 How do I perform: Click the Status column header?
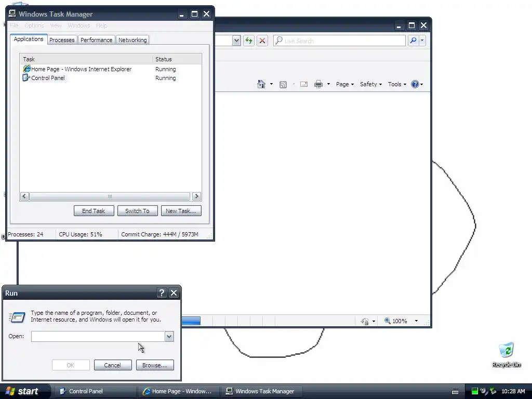coord(177,59)
